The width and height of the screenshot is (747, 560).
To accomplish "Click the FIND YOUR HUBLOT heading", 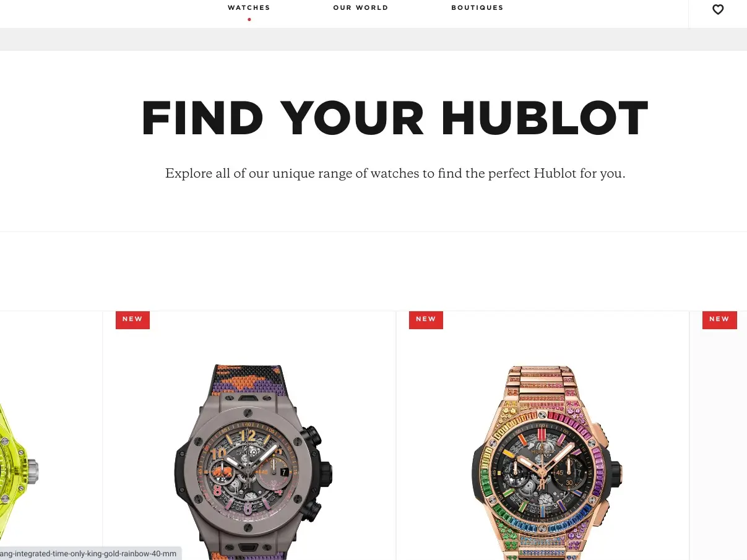I will [395, 118].
